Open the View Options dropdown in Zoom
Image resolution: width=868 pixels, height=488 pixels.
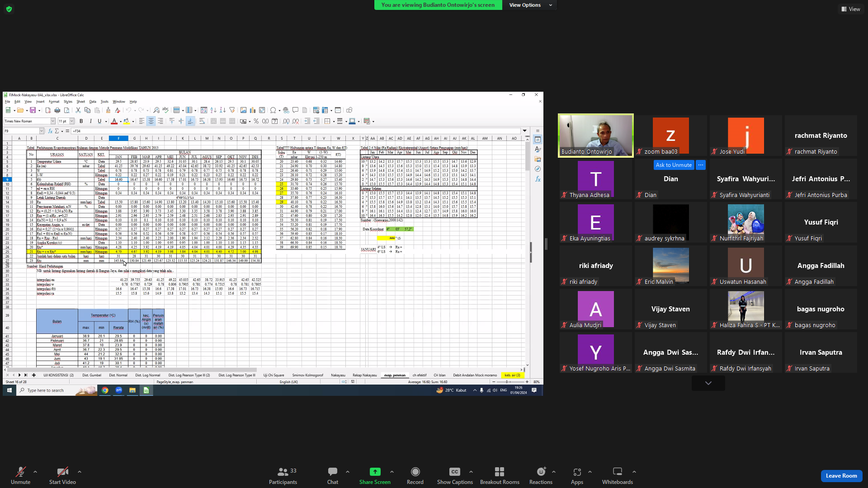click(x=531, y=5)
